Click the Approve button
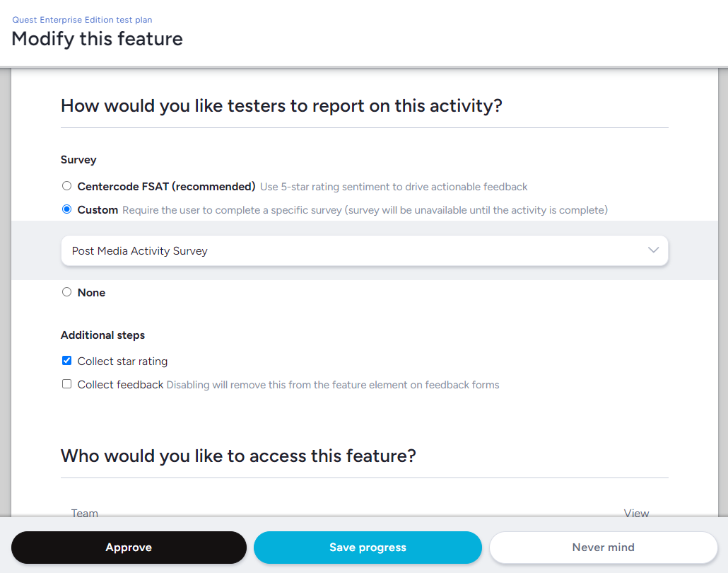The width and height of the screenshot is (728, 573). point(129,548)
